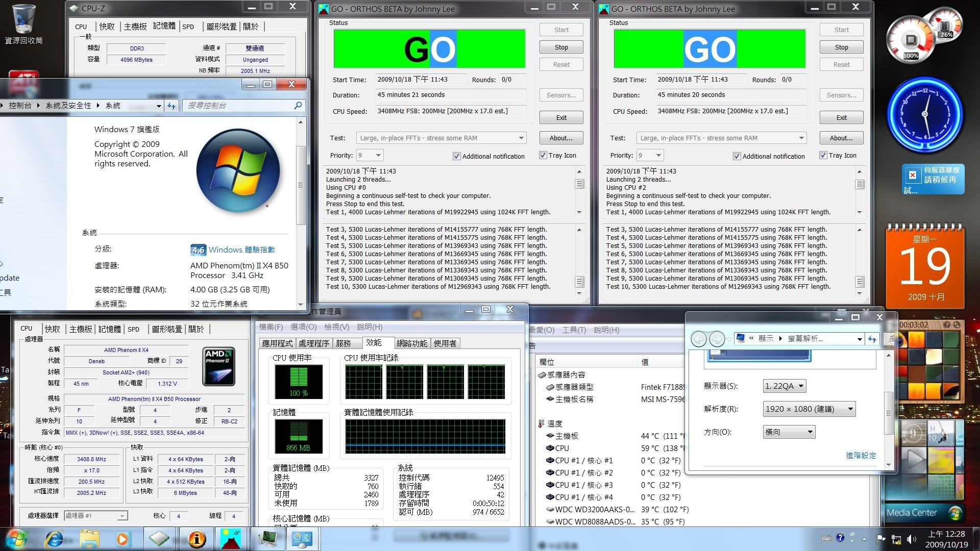Toggle Tray Icon checkbox in left ORTHOS window

click(x=543, y=156)
